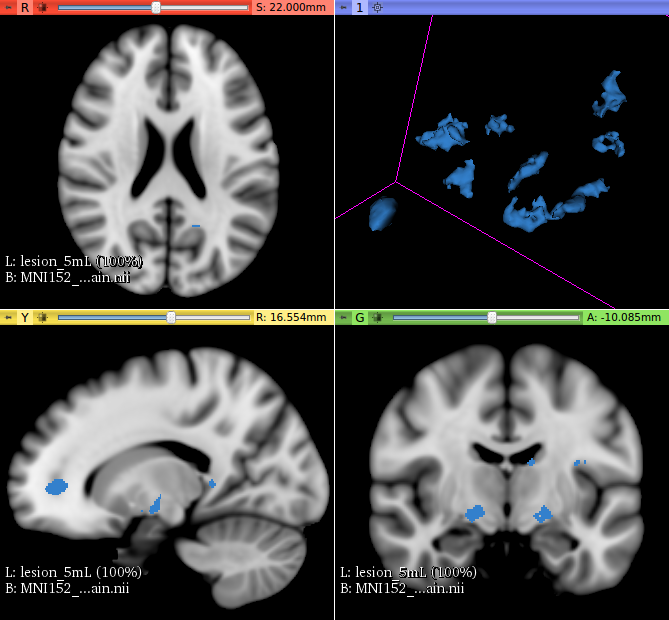Open link/visibility icon in Yellow slice view
Screen dimensions: 669x620
pyautogui.click(x=43, y=317)
